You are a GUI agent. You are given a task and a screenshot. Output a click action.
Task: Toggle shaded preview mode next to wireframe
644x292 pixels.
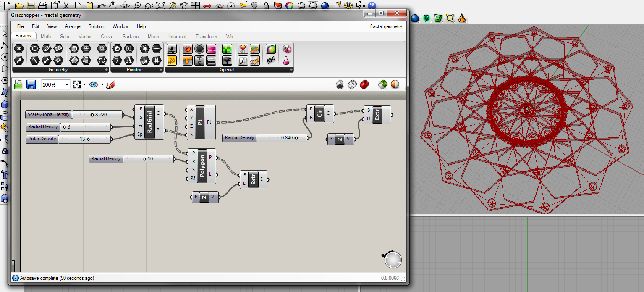point(364,84)
